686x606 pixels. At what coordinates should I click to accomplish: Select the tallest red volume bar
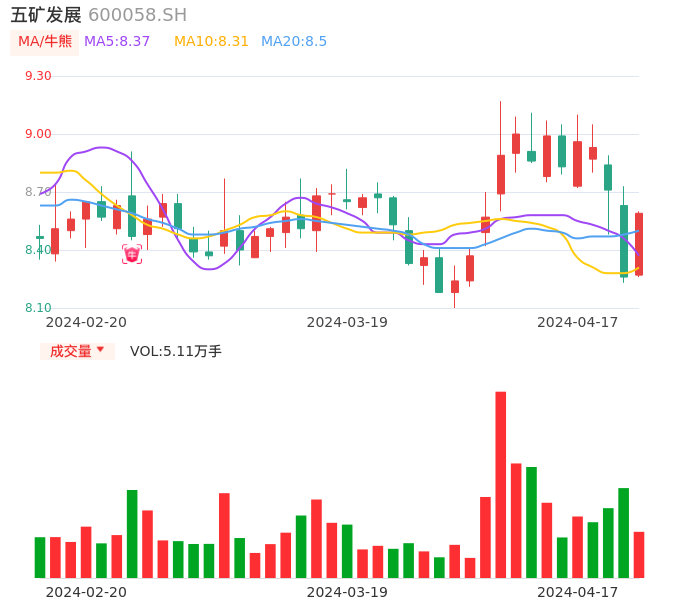(x=501, y=484)
